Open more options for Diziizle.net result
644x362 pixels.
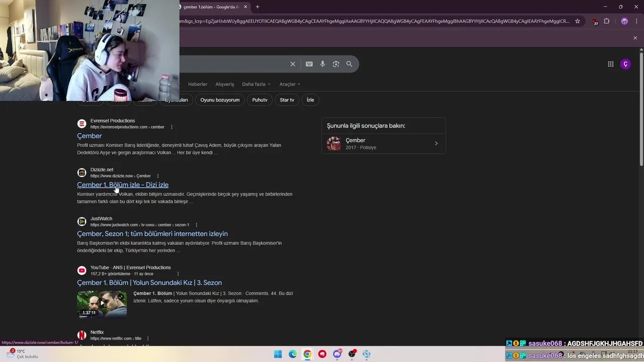click(158, 176)
